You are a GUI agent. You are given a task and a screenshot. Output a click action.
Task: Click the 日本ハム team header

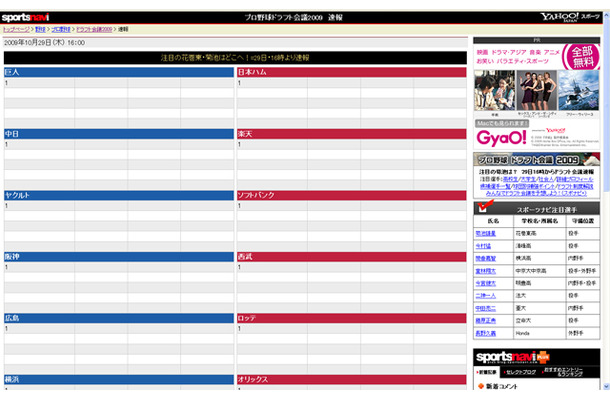(352, 72)
